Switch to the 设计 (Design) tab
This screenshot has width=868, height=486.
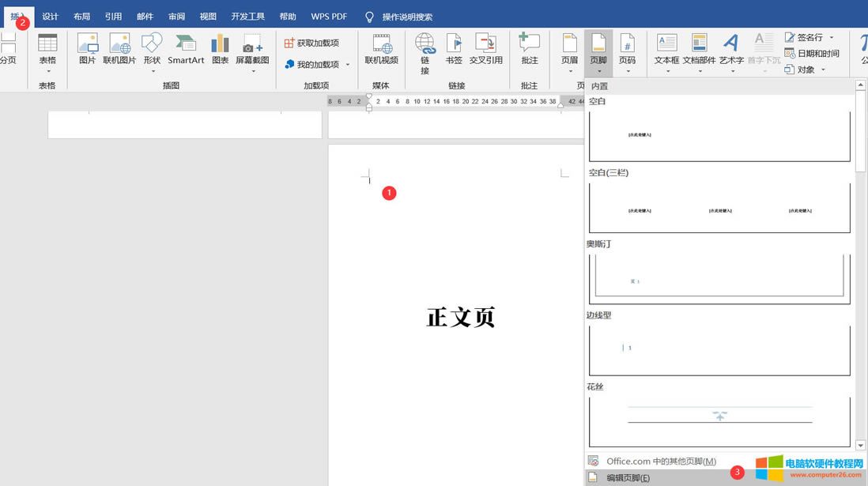tap(51, 17)
